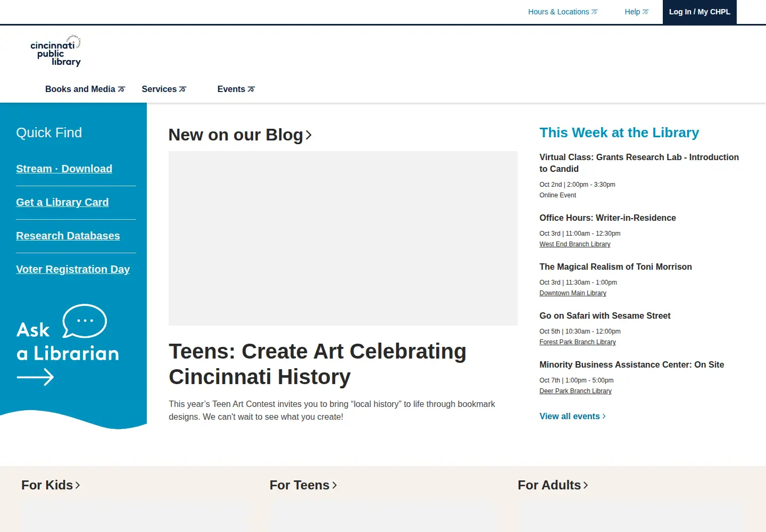Open the Stream · Download quick link

pyautogui.click(x=64, y=169)
